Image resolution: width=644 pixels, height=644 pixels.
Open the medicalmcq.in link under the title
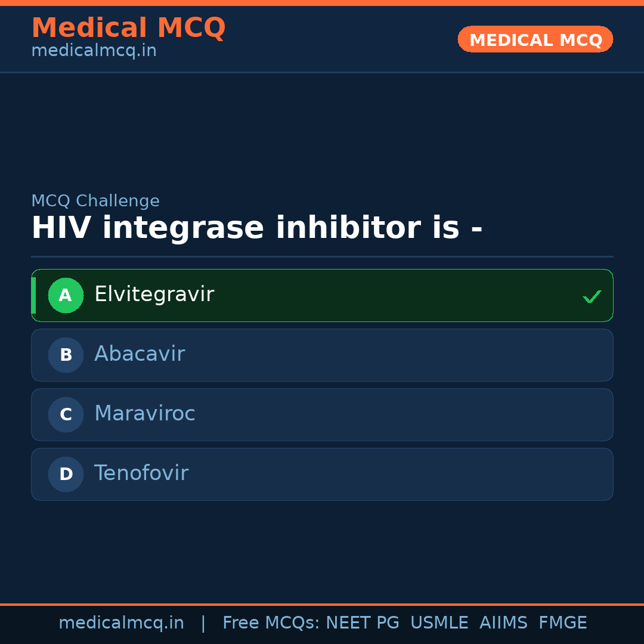coord(94,51)
